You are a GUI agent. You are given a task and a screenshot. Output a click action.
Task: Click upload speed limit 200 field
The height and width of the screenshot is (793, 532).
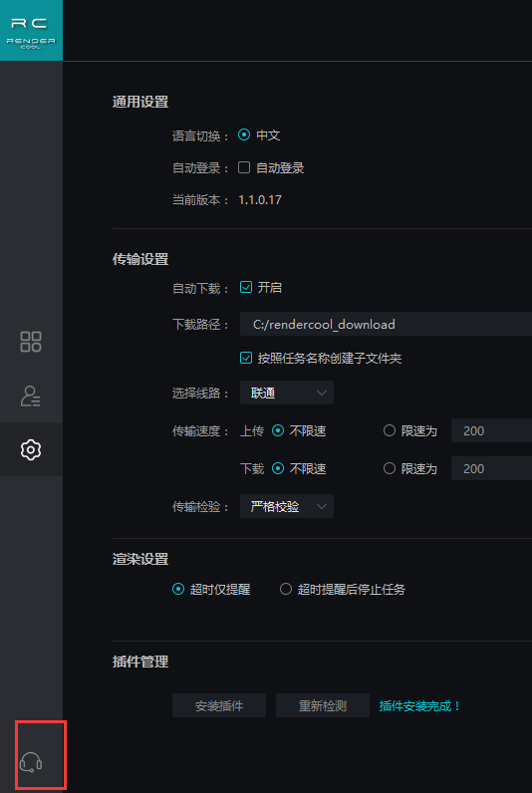[x=491, y=431]
